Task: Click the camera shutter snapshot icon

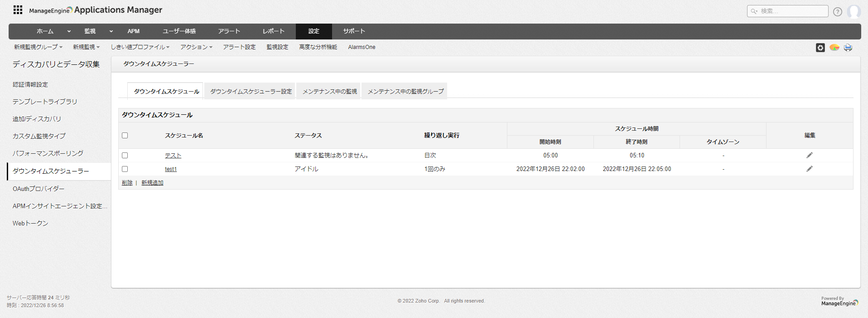Action: click(820, 48)
